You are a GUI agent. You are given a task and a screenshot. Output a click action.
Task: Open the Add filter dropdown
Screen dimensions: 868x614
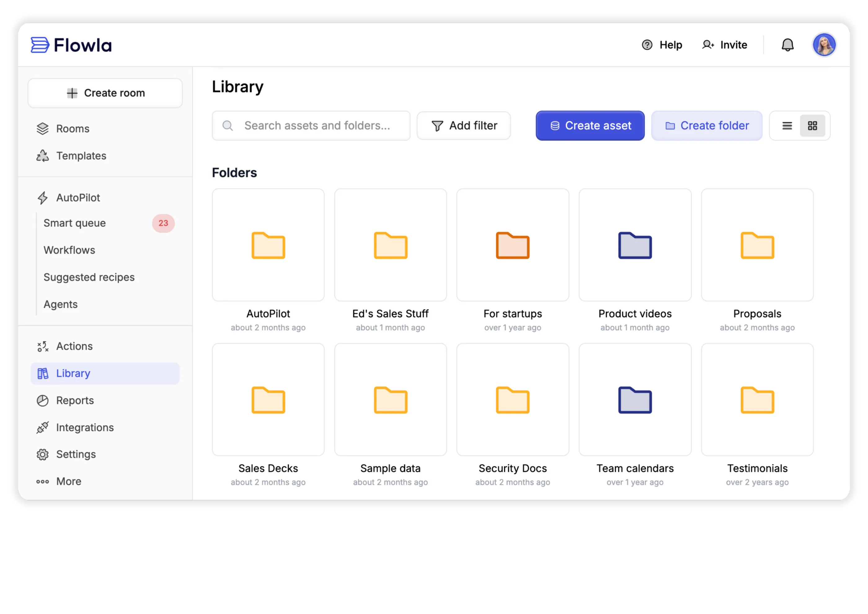point(464,126)
